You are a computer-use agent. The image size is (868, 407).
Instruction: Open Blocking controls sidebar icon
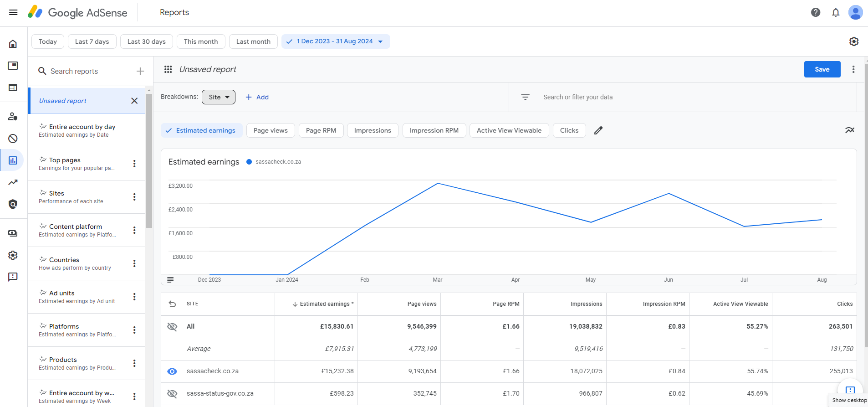[13, 139]
